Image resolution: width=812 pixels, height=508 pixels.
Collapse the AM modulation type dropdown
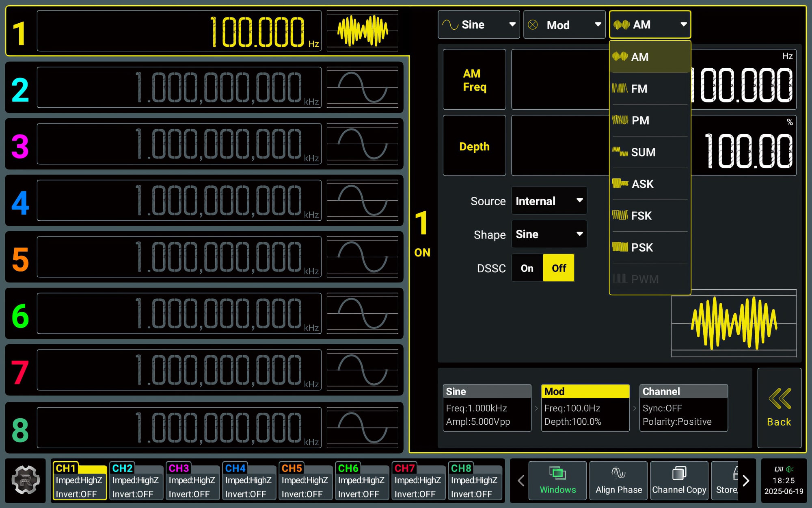pyautogui.click(x=650, y=25)
